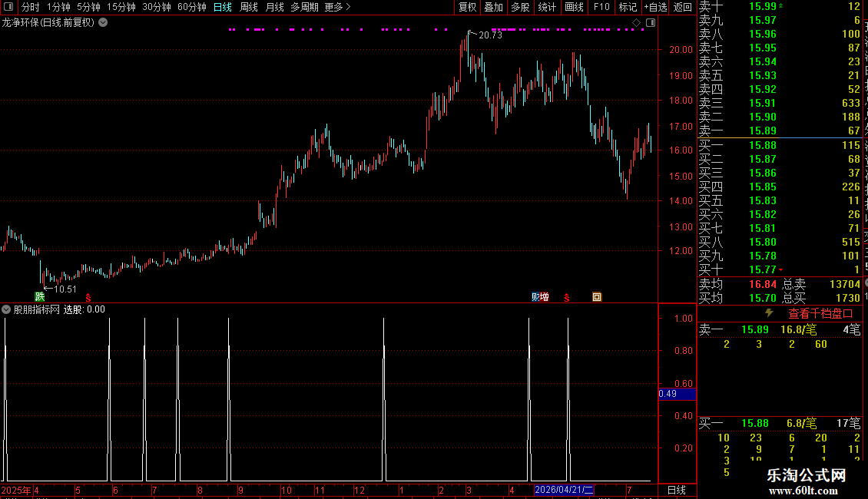
Task: Select the 买八 15.80 order row
Action: (780, 242)
